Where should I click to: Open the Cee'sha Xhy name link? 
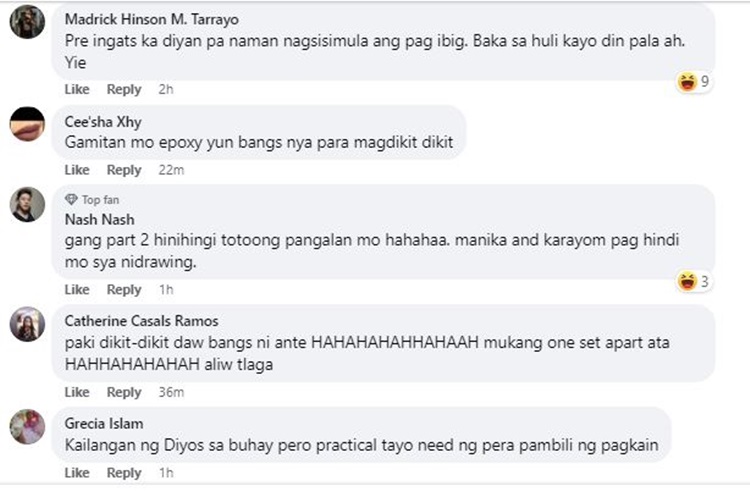coord(103,122)
